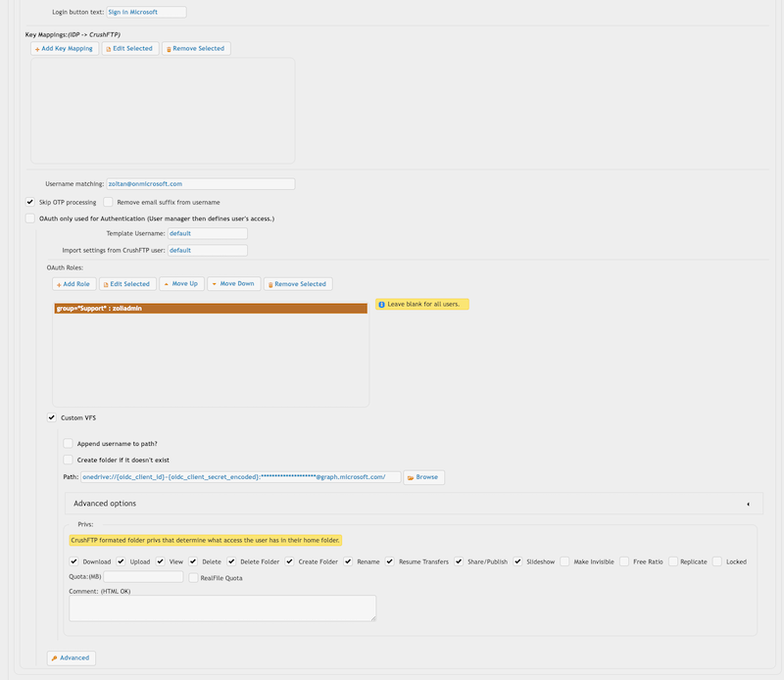The image size is (784, 680).
Task: Click the Username matching input field
Action: (x=200, y=183)
